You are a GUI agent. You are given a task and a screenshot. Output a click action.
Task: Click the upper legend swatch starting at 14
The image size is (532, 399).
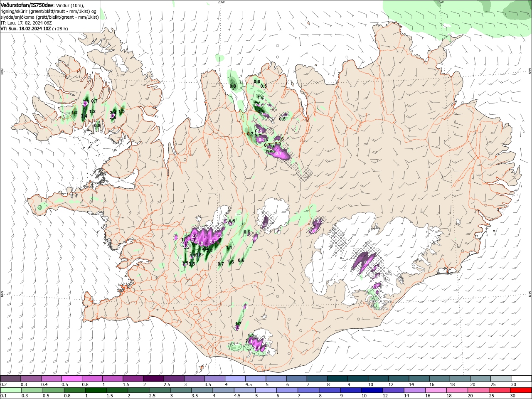tap(419, 379)
